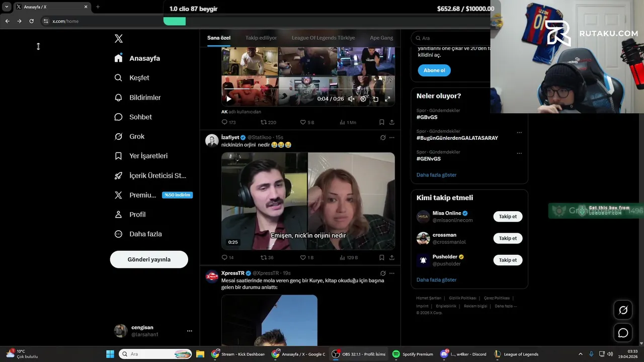Switch to League Of Legends Türkiye tab
Image resolution: width=644 pixels, height=362 pixels.
(323, 38)
